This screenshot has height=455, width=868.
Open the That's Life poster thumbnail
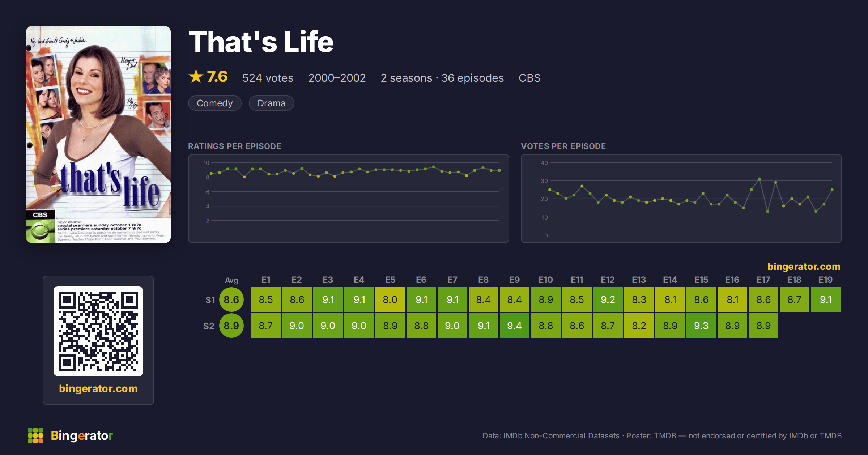coord(98,135)
